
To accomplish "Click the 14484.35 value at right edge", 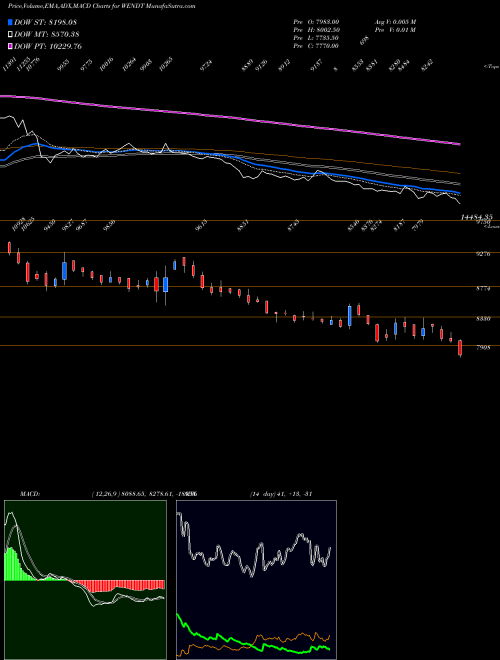I will point(476,217).
